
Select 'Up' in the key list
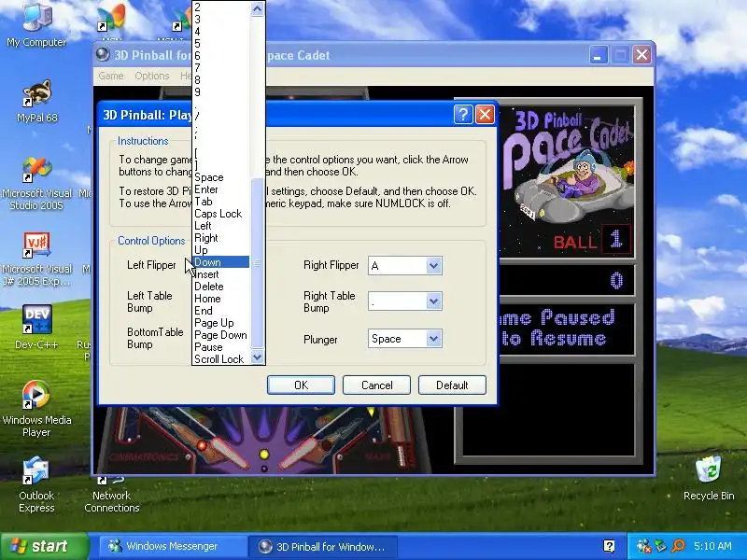click(x=221, y=250)
